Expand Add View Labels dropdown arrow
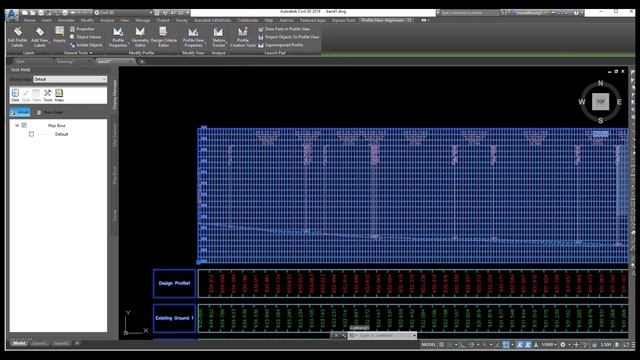Viewport: 640px width, 360px height. 50,42
